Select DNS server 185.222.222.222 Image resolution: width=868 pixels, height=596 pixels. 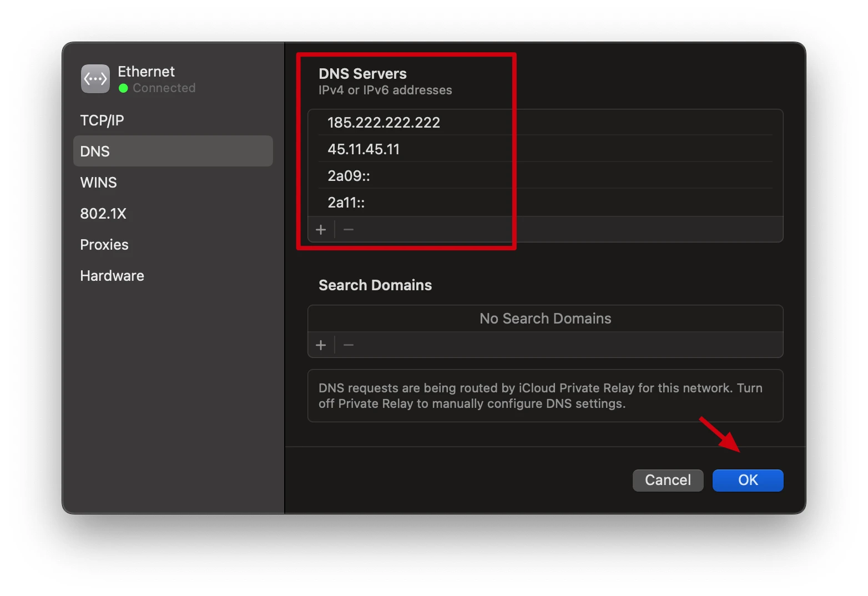point(383,123)
